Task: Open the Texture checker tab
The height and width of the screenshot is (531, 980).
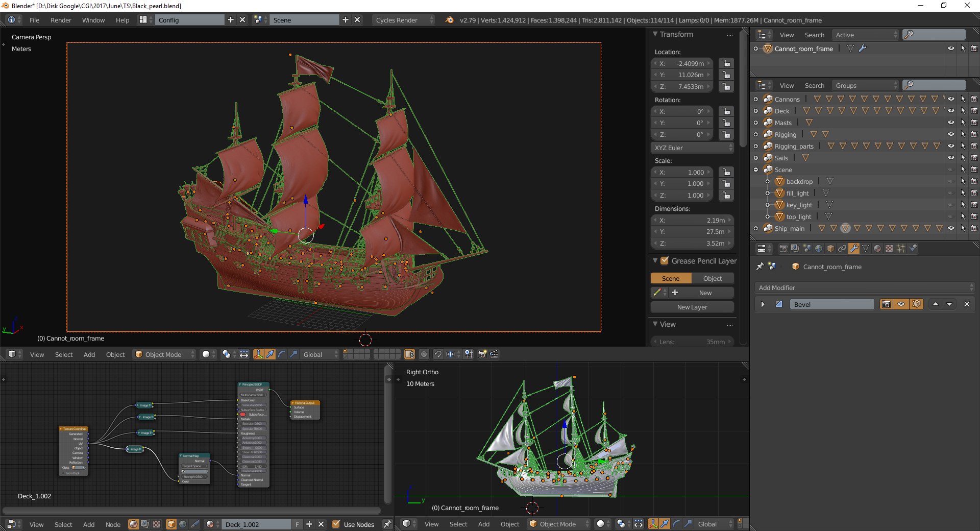Action: point(889,249)
